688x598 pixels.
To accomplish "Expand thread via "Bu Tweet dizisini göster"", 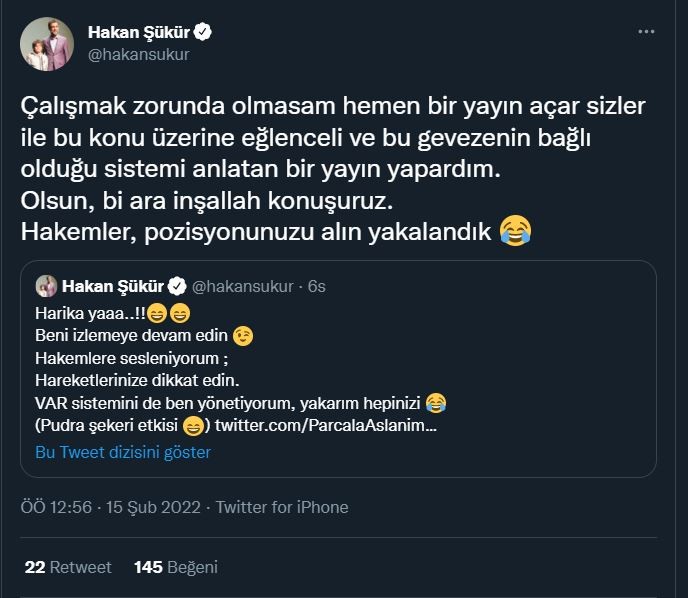I will (123, 452).
